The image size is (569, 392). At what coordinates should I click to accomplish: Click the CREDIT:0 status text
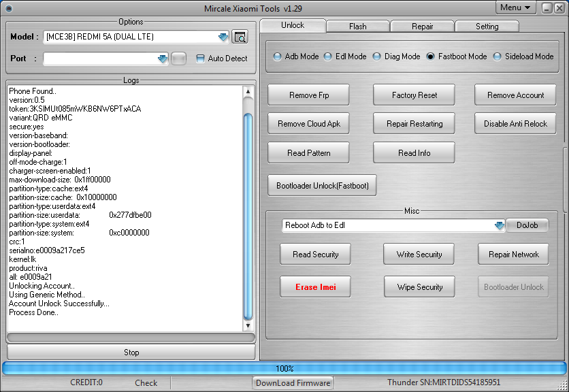click(86, 382)
